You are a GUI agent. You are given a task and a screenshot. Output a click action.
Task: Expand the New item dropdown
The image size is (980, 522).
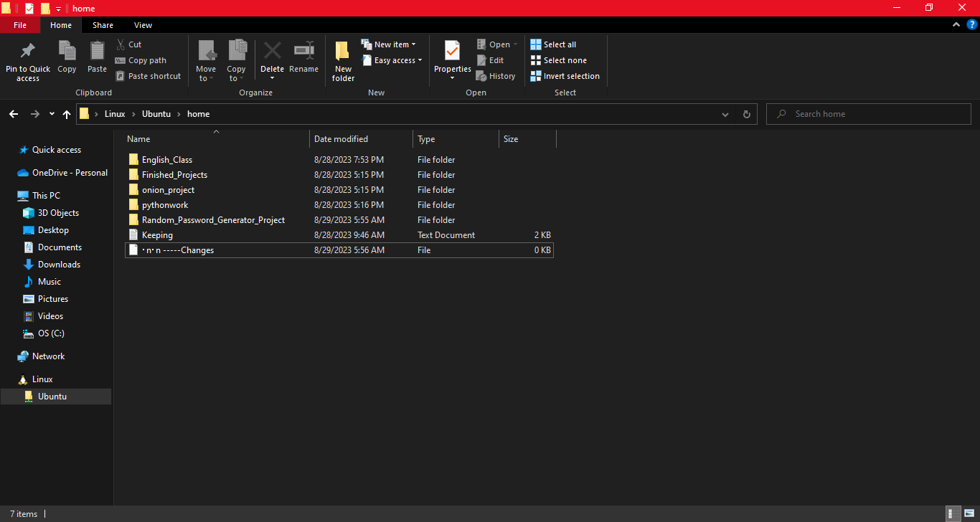click(388, 44)
